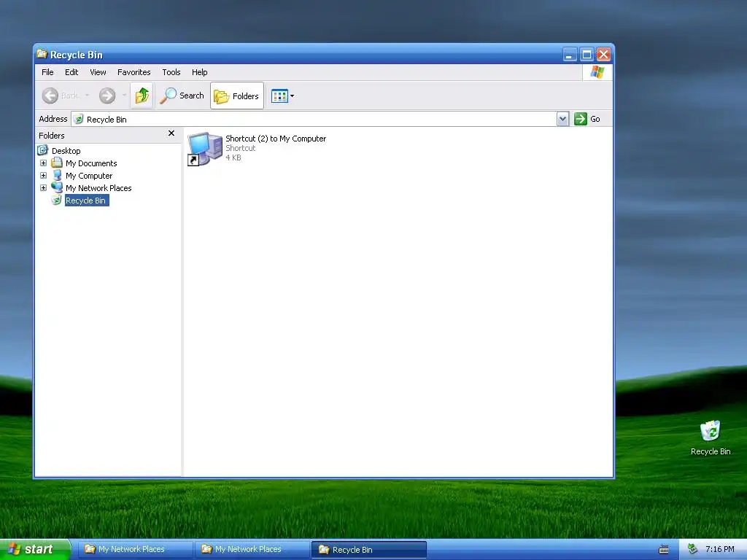Screen dimensions: 747x560
Task: Click the keyboard icon in taskbar
Action: [x=664, y=550]
